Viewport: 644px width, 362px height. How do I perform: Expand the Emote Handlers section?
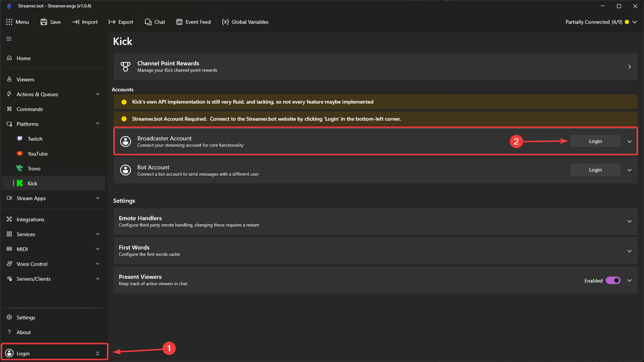tap(630, 221)
